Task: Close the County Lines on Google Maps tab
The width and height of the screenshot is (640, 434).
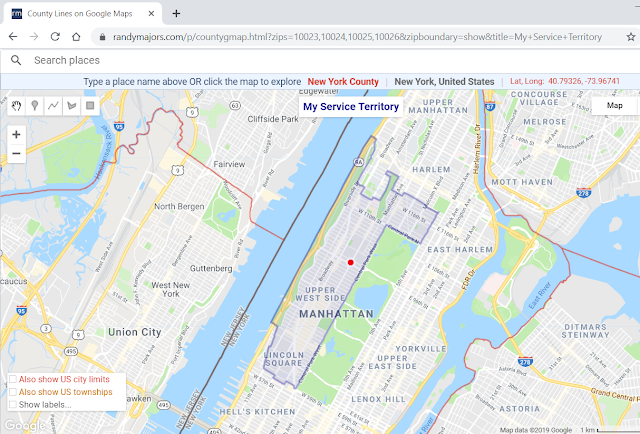Action: coord(151,13)
